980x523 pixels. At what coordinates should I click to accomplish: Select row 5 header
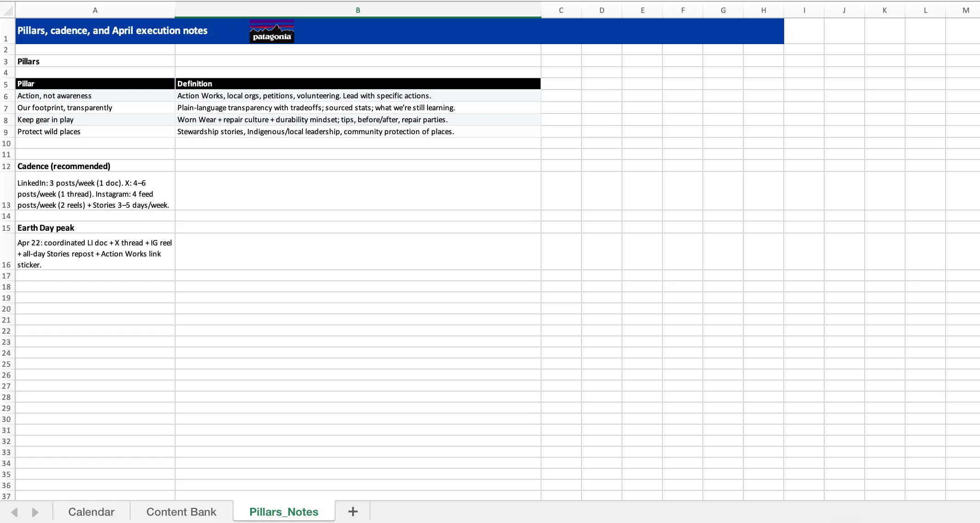[6, 85]
